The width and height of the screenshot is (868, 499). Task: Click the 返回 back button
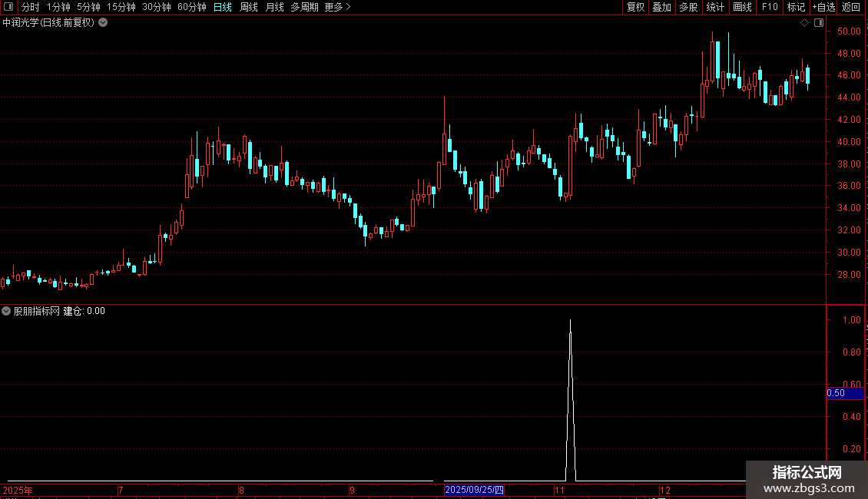(x=851, y=7)
